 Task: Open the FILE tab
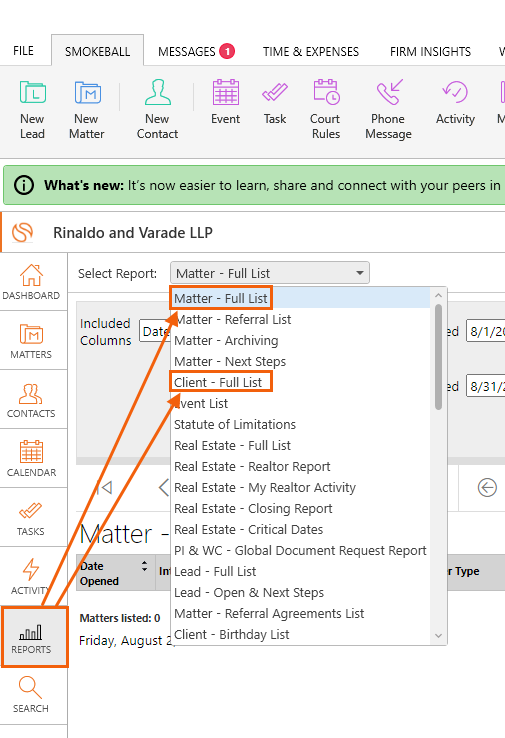pos(24,51)
